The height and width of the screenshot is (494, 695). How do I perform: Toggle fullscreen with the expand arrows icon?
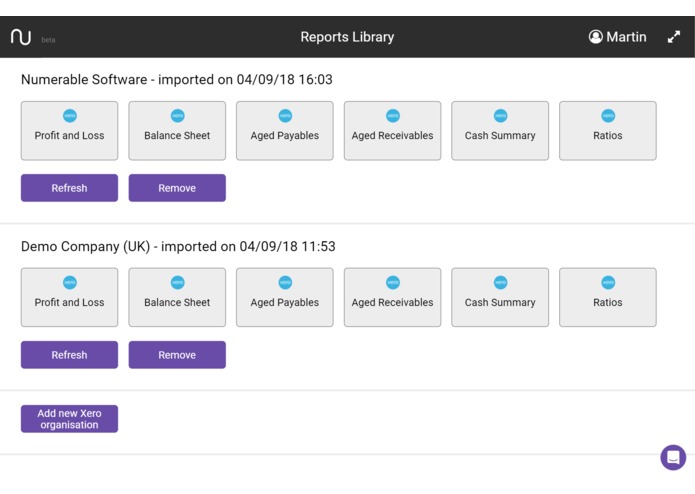674,37
